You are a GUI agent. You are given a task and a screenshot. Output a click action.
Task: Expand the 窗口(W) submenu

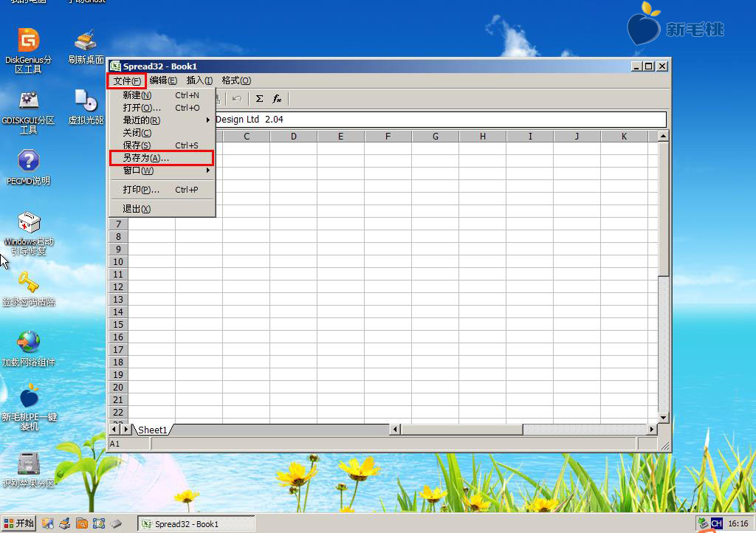coord(162,171)
